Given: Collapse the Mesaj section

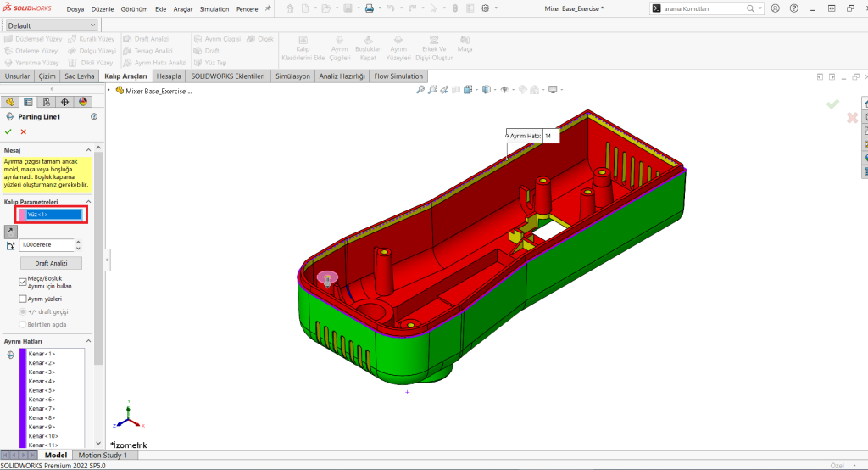Looking at the screenshot, I should click(90, 150).
